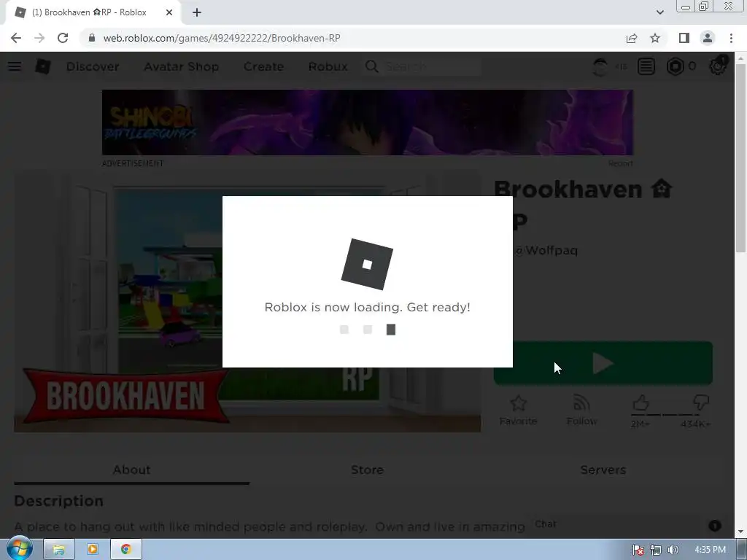The image size is (747, 560).
Task: Open the Robux balance icon
Action: (675, 66)
